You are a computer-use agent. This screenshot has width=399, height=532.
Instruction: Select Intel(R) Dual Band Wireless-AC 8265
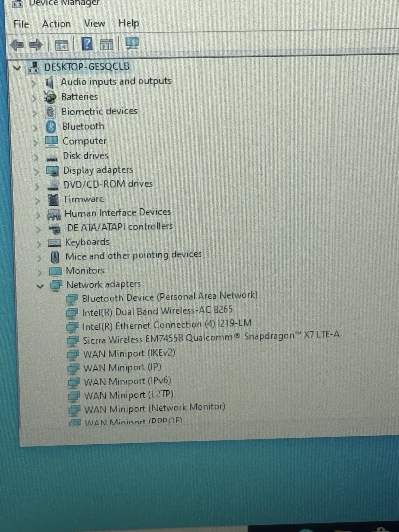pyautogui.click(x=157, y=311)
